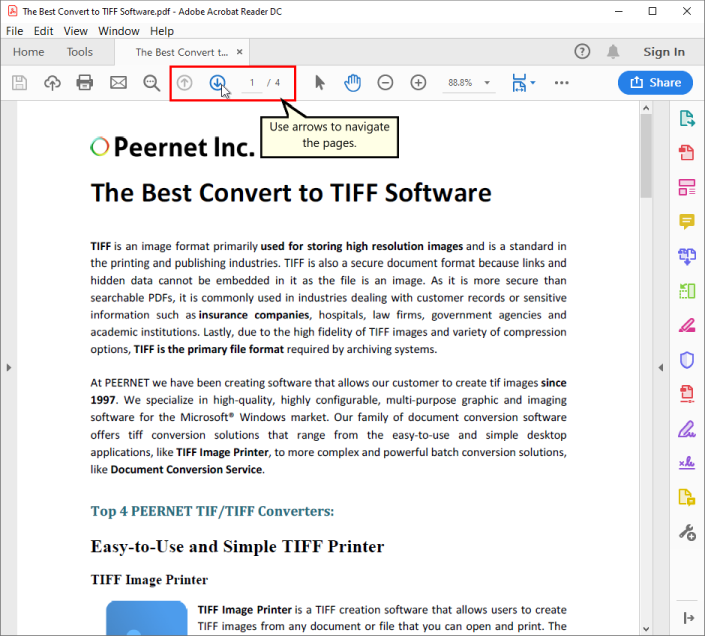
Task: Open Compress PDF tool in sidebar
Action: tap(687, 394)
